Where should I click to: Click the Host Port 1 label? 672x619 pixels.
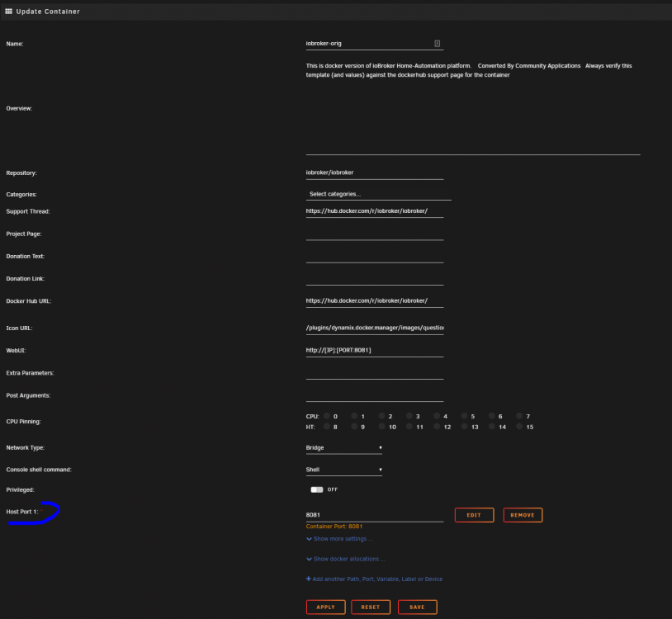[x=22, y=512]
